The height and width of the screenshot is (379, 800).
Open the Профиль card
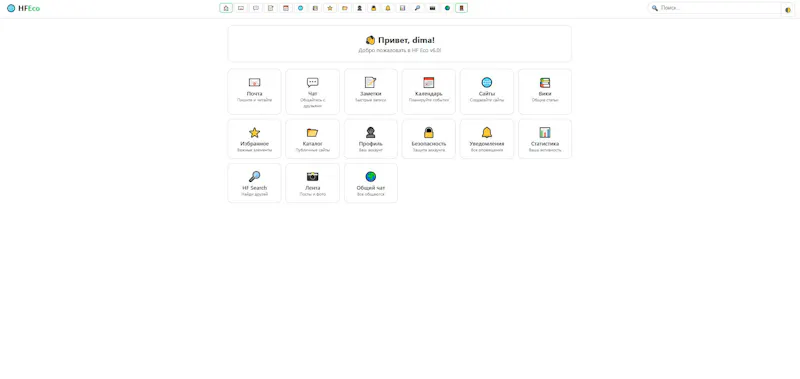371,139
